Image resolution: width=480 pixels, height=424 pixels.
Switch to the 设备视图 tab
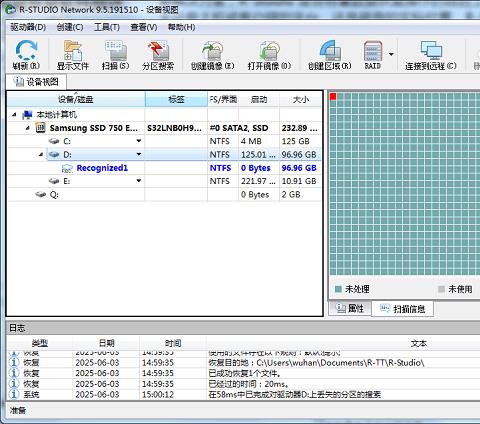click(x=36, y=82)
